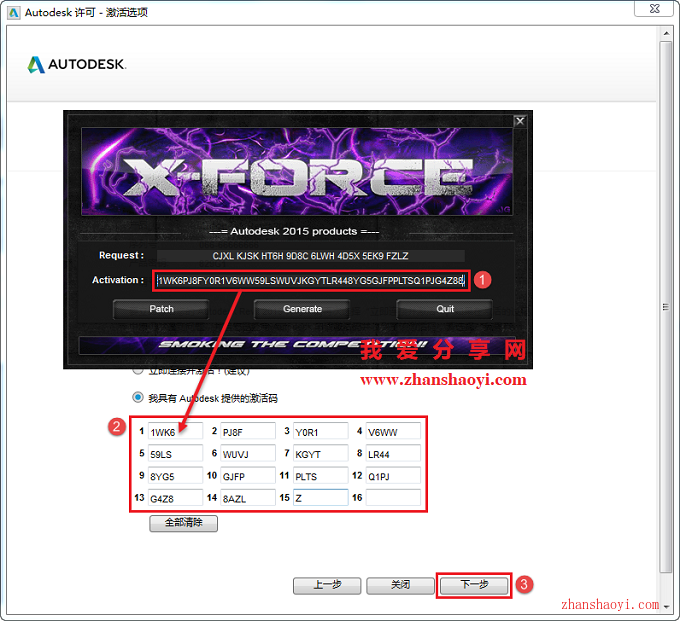Click the scrollbar up arrow
This screenshot has height=621, width=680.
tap(666, 33)
